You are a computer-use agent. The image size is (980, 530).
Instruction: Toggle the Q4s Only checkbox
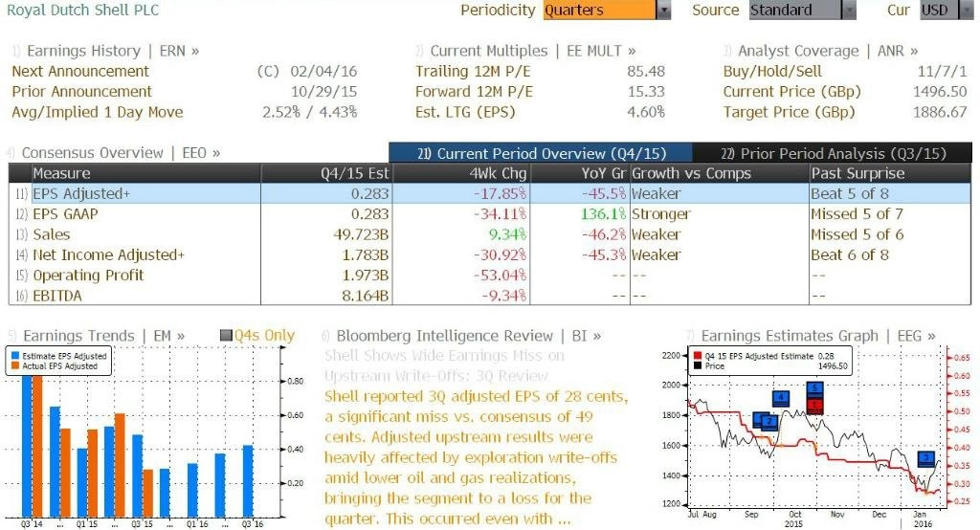(x=226, y=336)
